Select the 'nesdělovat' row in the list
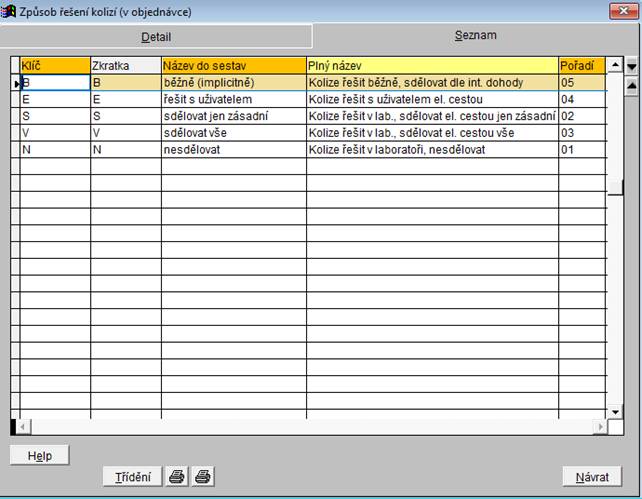This screenshot has height=499, width=642. (x=233, y=149)
